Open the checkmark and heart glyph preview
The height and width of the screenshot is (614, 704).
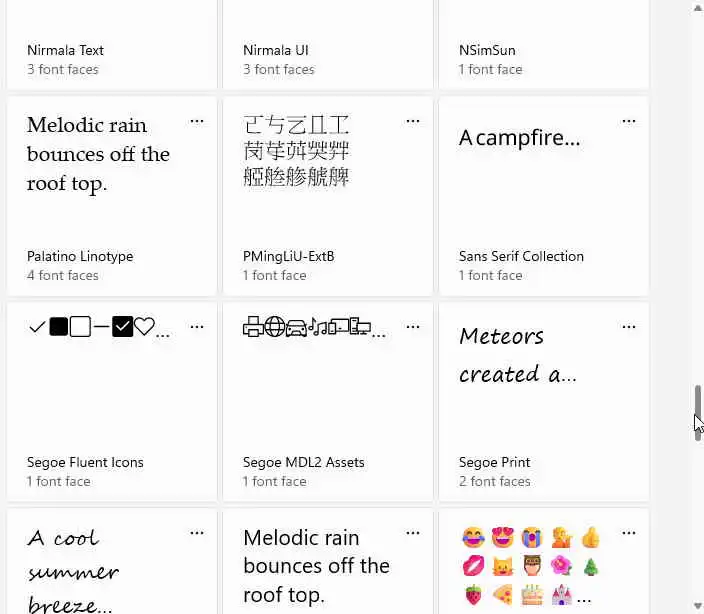99,327
